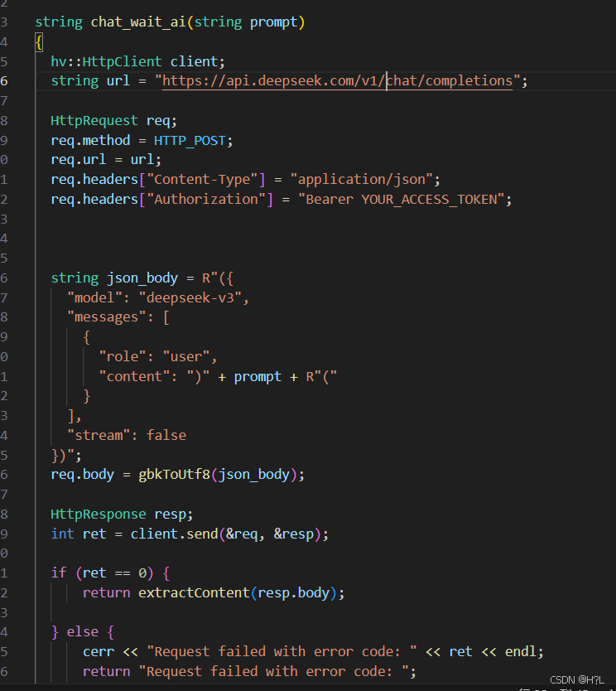This screenshot has height=691, width=616.
Task: Click the req.url = url line
Action: pyautogui.click(x=106, y=160)
